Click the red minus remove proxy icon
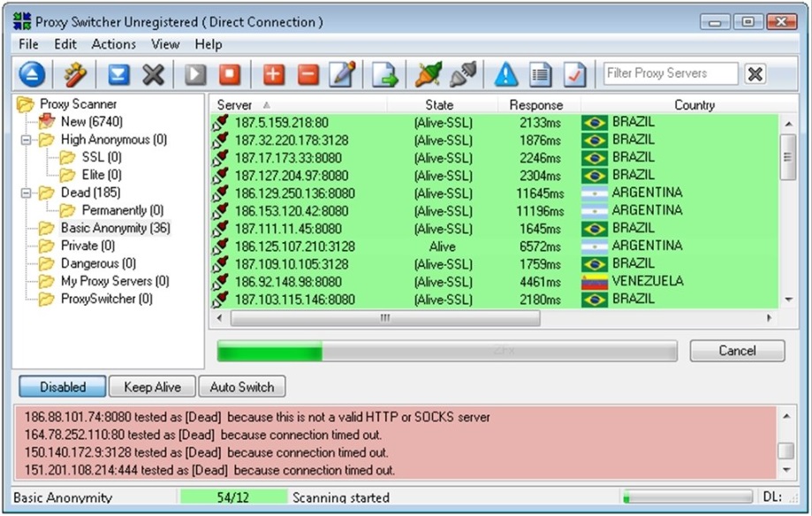This screenshot has height=516, width=812. (x=307, y=75)
